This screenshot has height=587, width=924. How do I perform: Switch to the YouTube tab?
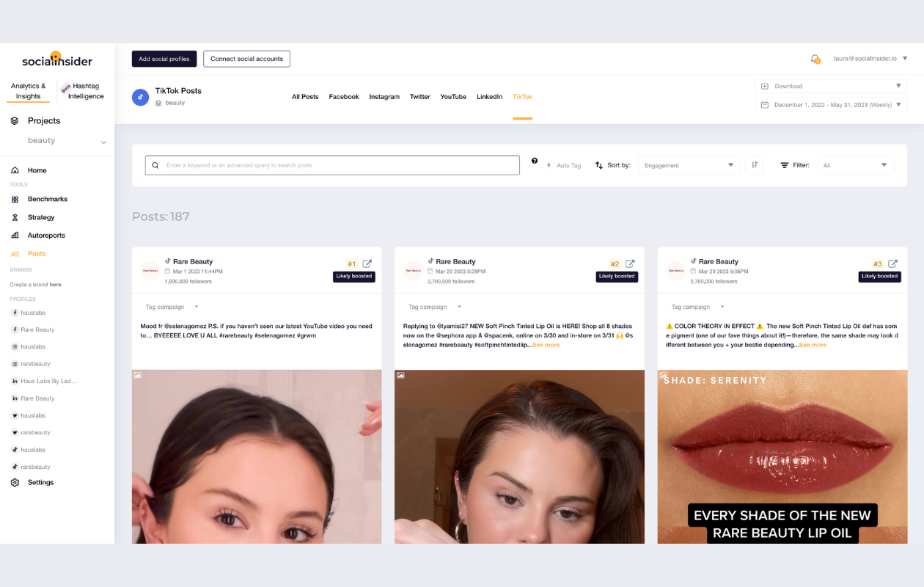453,97
